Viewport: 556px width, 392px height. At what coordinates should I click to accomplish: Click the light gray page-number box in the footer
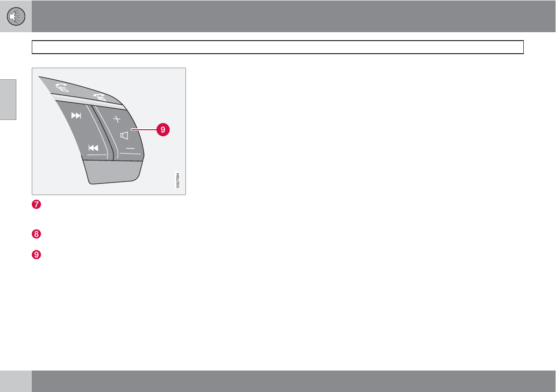click(x=15, y=381)
